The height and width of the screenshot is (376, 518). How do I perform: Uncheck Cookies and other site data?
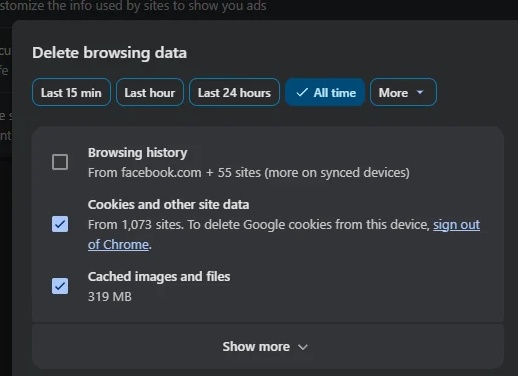click(60, 224)
